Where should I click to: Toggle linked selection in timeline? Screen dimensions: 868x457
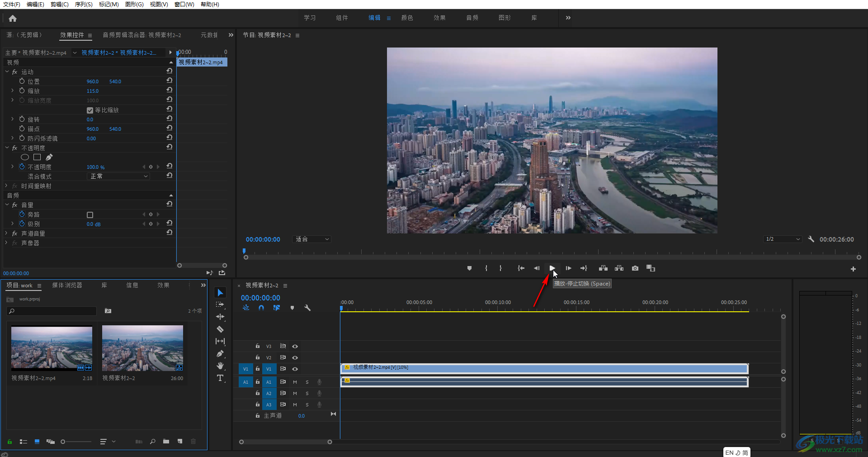pos(277,308)
